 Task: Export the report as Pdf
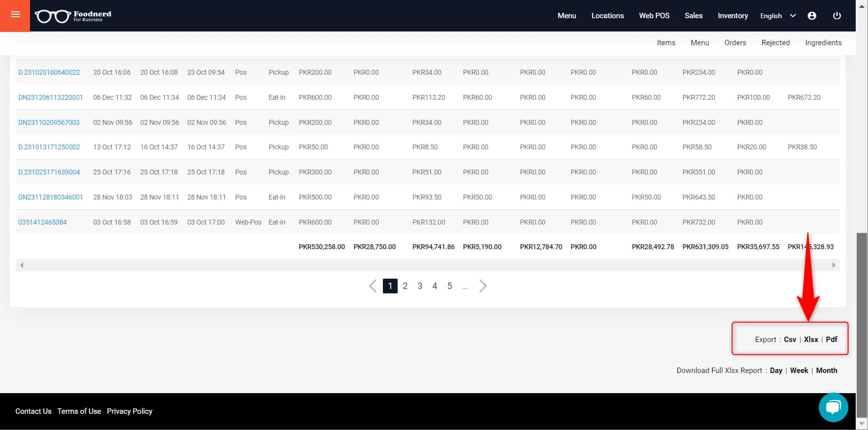pos(832,340)
